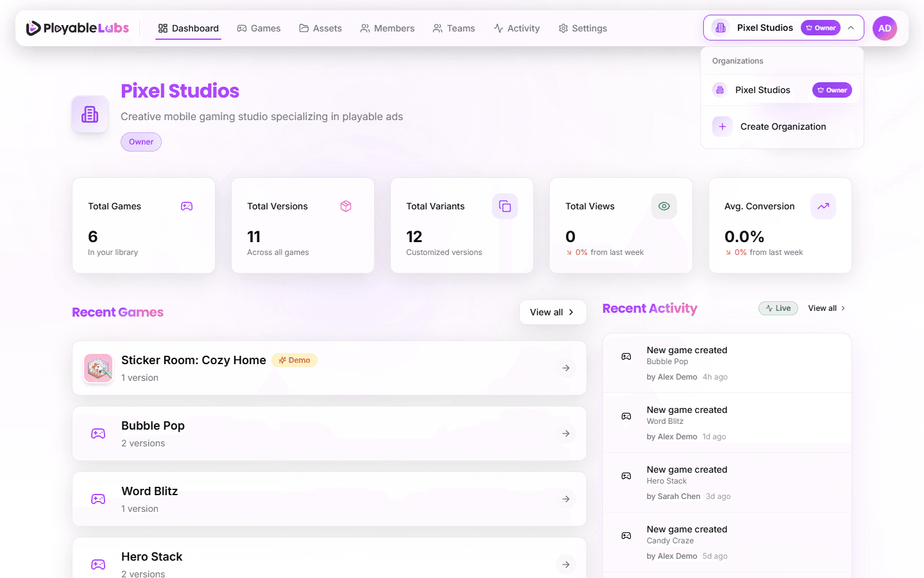Open the Activity section from the navbar

coord(517,28)
